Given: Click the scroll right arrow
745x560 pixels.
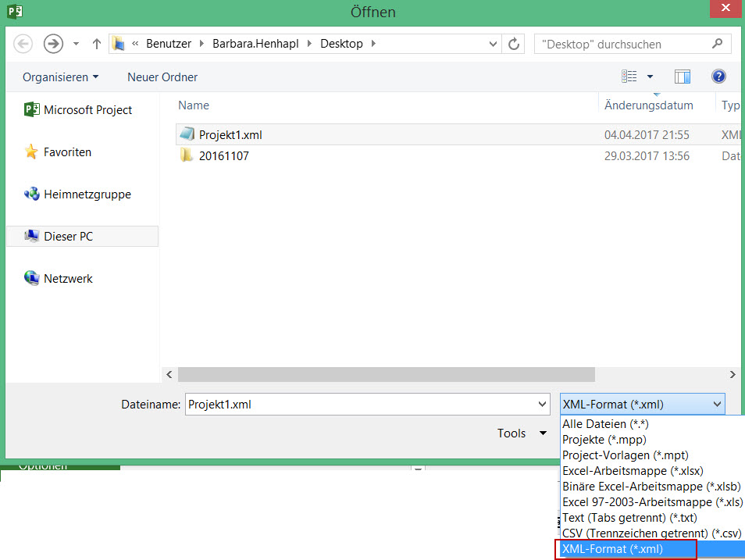Looking at the screenshot, I should click(x=733, y=375).
